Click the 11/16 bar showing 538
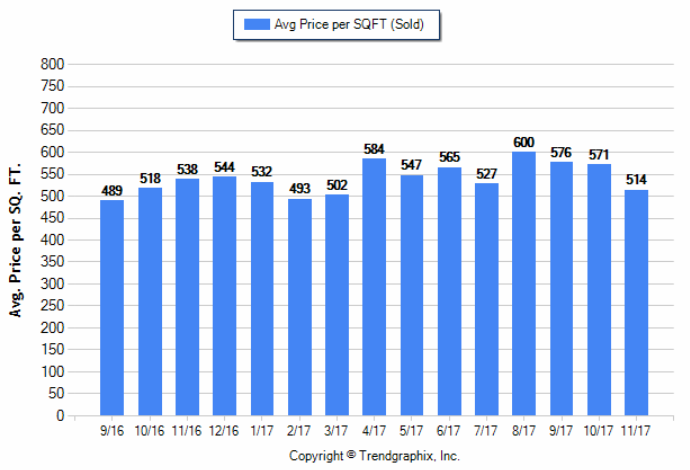The height and width of the screenshot is (470, 690). (187, 297)
